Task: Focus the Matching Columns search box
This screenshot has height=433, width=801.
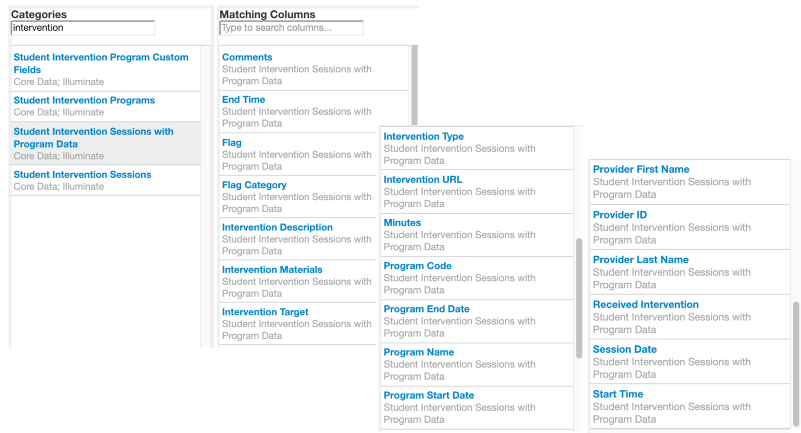Action: 291,28
